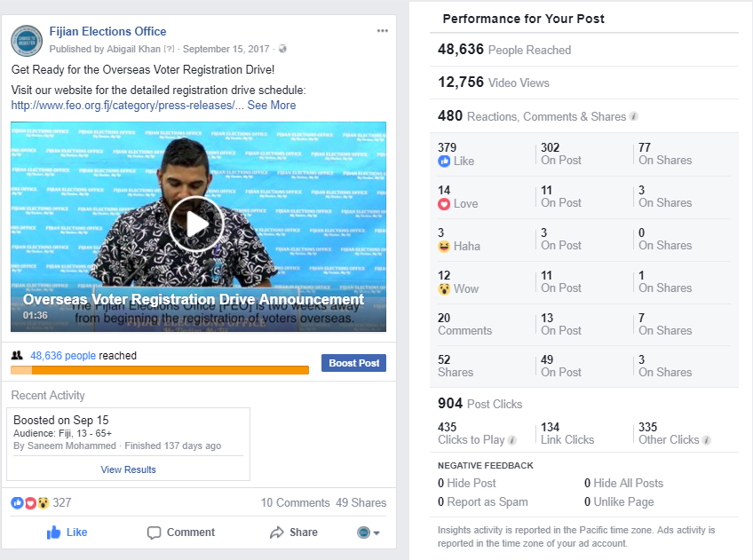This screenshot has width=753, height=560.
Task: Click the 'Boosted on Sep 15' activity text
Action: pyautogui.click(x=61, y=421)
